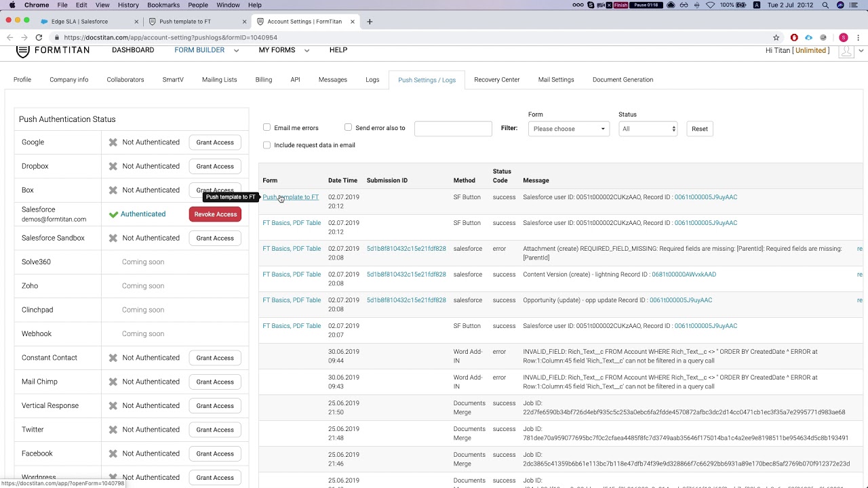Open the Billing tab
Screen dimensions: 868x488
264,79
